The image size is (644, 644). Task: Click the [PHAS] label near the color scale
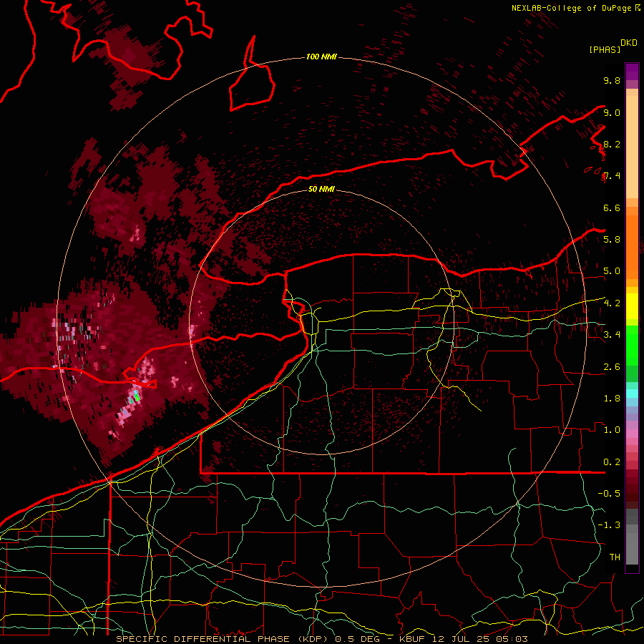point(605,49)
